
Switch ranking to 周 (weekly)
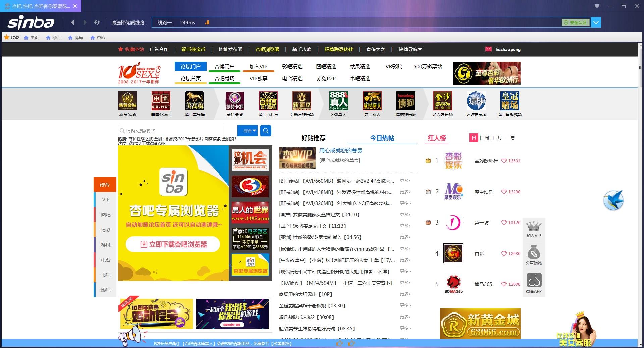[487, 138]
